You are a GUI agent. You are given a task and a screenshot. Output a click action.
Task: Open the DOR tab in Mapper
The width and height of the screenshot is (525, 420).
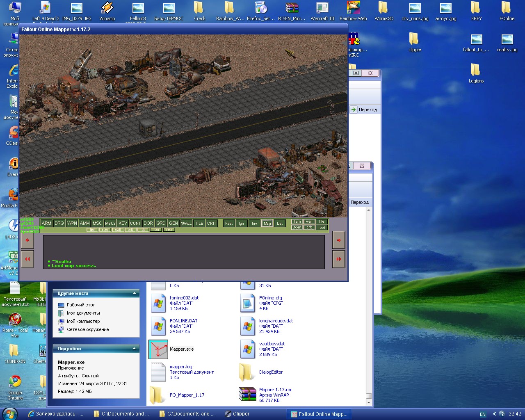pyautogui.click(x=148, y=223)
